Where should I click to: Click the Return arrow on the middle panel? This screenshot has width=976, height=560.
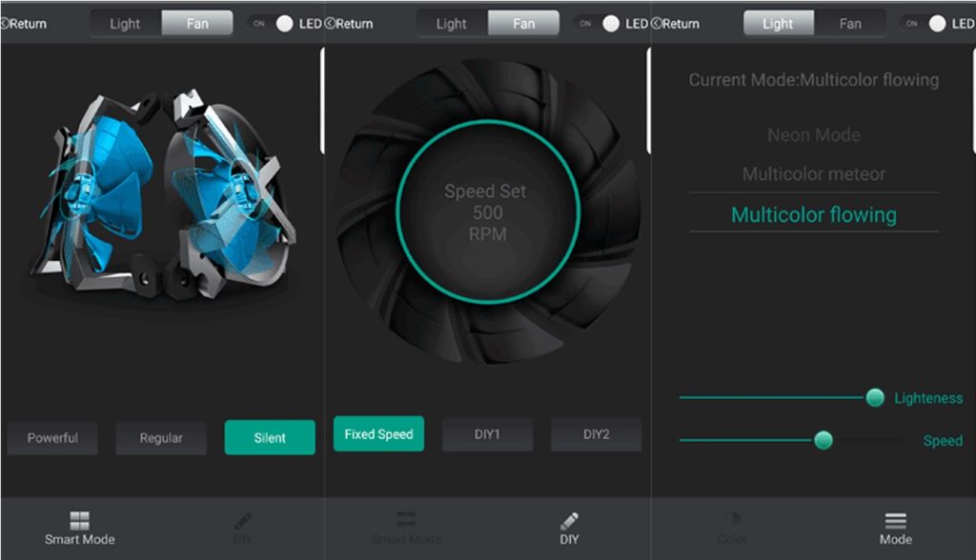pyautogui.click(x=347, y=22)
